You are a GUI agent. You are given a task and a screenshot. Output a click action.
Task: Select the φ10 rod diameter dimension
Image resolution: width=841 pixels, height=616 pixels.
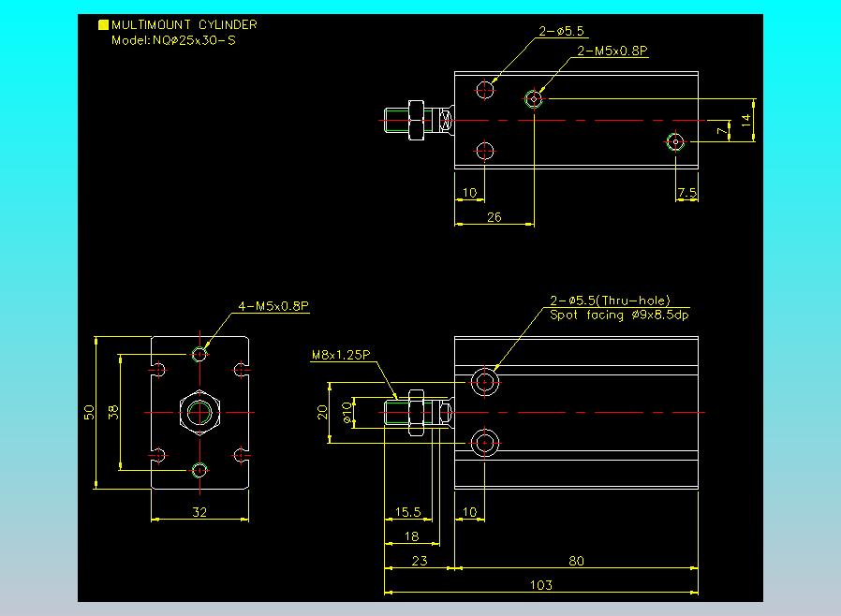pyautogui.click(x=347, y=412)
